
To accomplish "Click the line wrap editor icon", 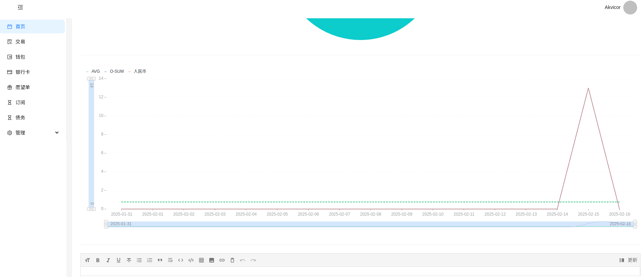I will pos(170,260).
